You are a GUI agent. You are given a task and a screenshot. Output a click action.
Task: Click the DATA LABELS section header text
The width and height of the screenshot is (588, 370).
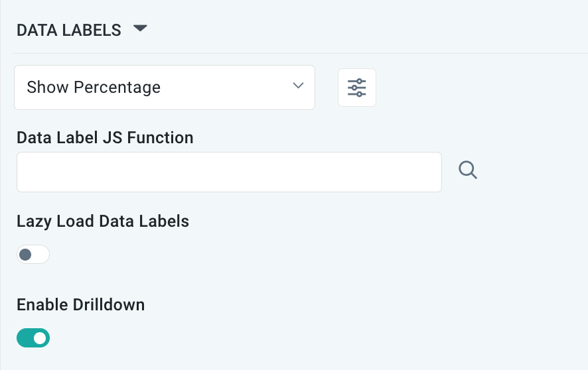(x=69, y=30)
